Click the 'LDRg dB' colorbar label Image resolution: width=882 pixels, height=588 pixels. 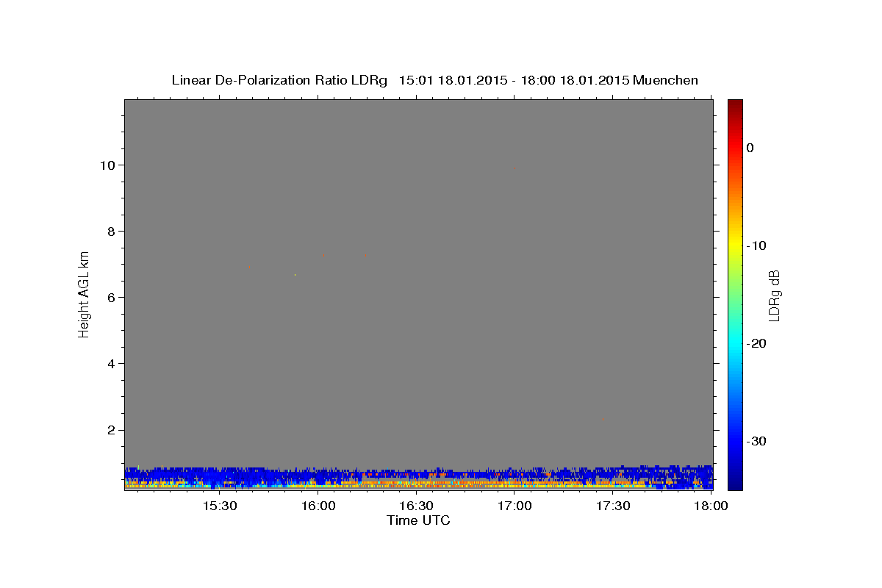[x=774, y=295]
